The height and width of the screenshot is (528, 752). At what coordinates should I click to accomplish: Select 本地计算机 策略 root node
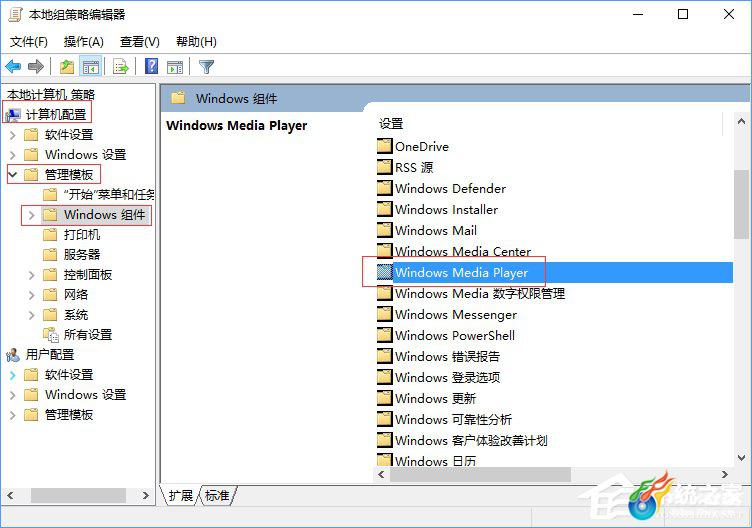(x=51, y=94)
